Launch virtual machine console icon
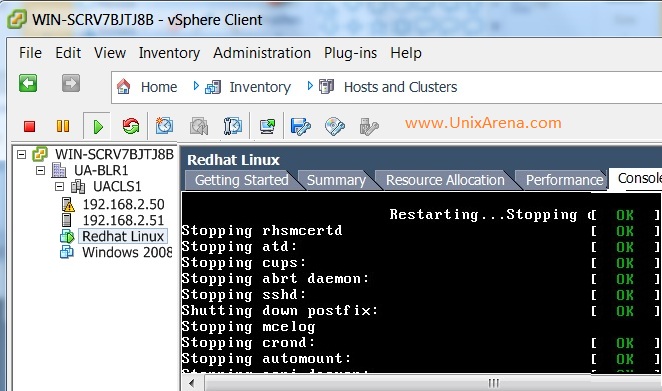Image resolution: width=662 pixels, height=391 pixels. (267, 126)
